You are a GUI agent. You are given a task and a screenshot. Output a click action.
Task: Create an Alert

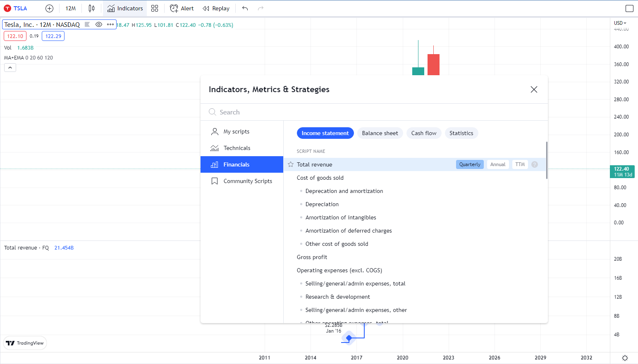tap(182, 8)
